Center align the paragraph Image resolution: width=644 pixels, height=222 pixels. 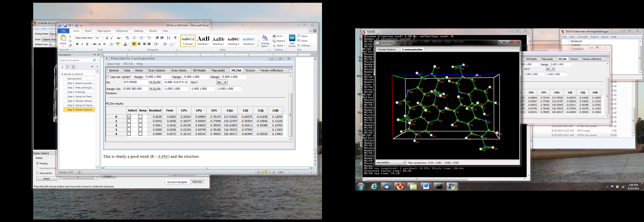(x=139, y=44)
